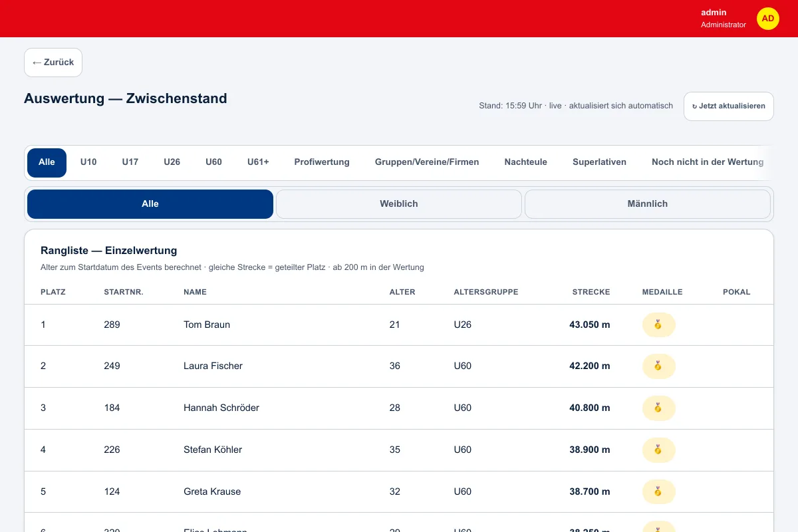Select the name Laura Fischer

click(x=213, y=366)
